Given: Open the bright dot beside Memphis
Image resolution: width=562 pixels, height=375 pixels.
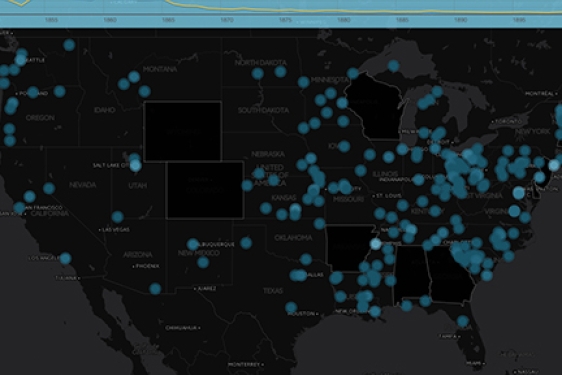Looking at the screenshot, I should click(x=376, y=244).
